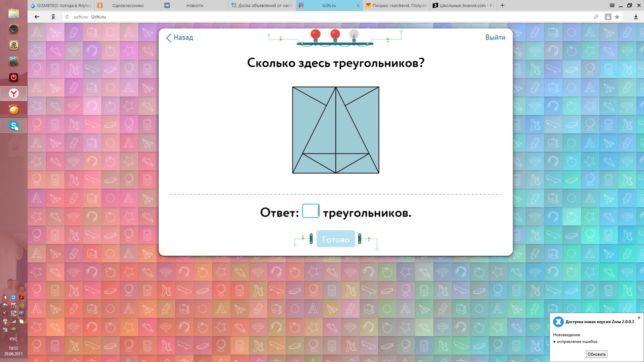Open new tab with plus icon
The image size is (644, 362).
502,5
